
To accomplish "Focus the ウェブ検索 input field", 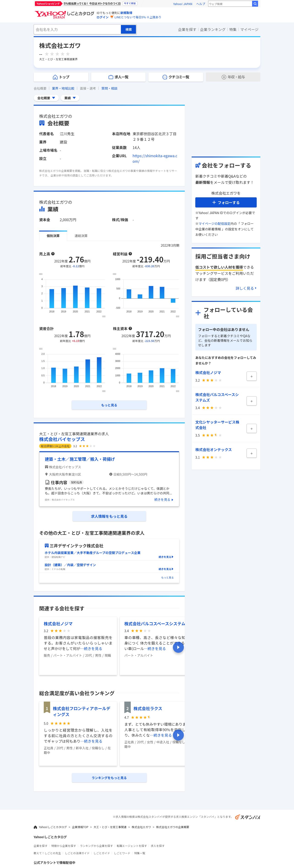I will tap(230, 4).
